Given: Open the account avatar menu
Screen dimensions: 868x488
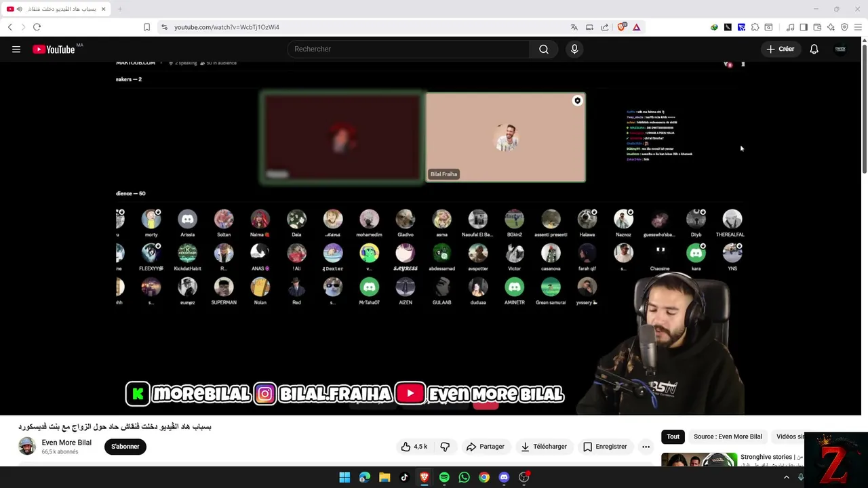Looking at the screenshot, I should coord(840,49).
